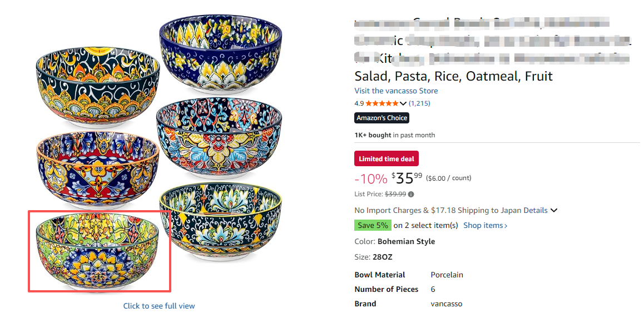
Task: Open the Shop items link
Action: (x=486, y=225)
